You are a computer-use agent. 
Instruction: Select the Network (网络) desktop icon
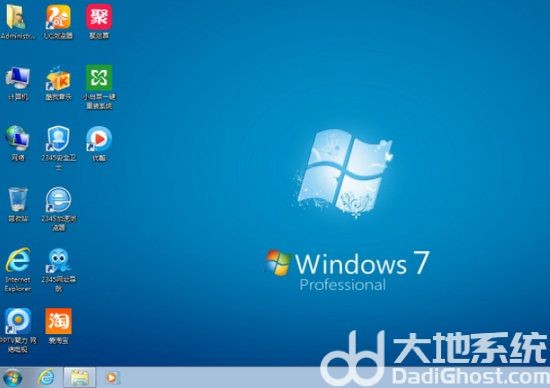pyautogui.click(x=18, y=139)
